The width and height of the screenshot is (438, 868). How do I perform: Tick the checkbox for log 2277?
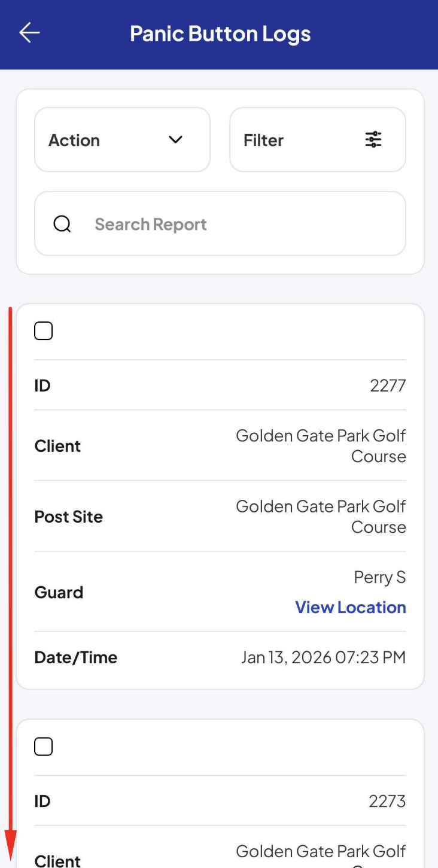click(44, 330)
